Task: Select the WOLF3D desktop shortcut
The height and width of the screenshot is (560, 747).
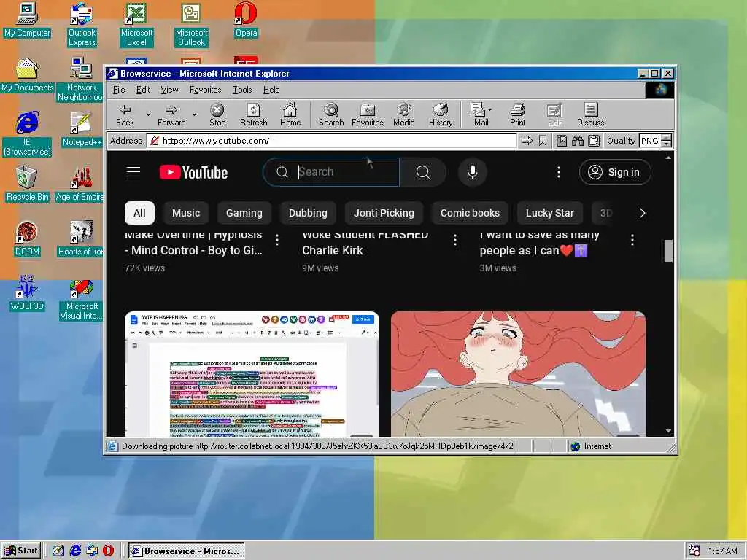Action: 27,293
